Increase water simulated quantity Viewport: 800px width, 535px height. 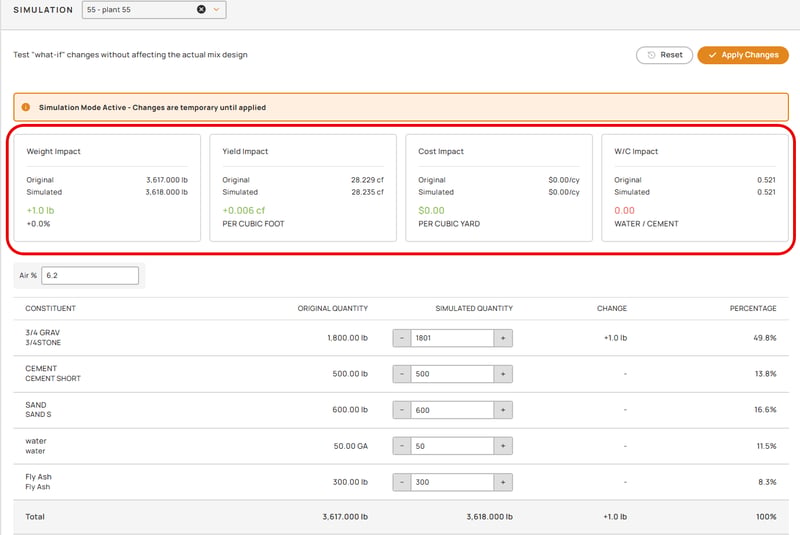[503, 446]
